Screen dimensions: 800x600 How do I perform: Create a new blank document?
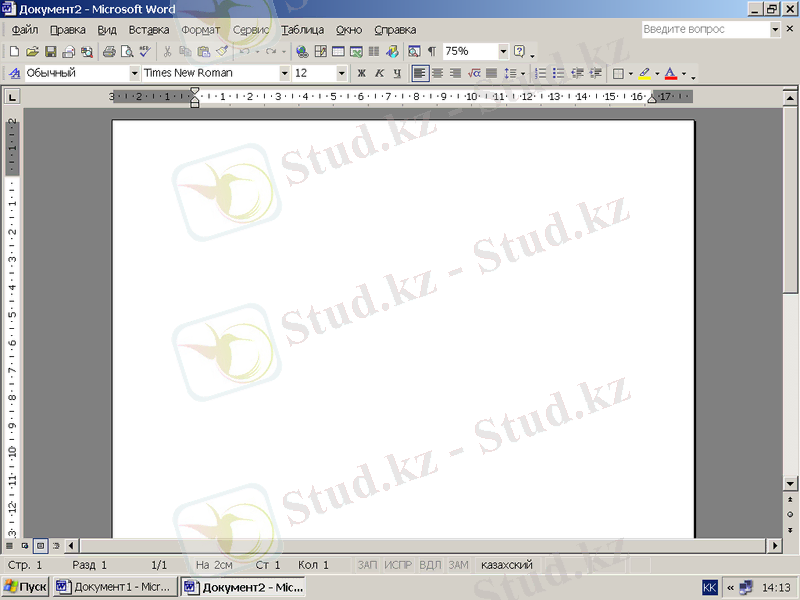pyautogui.click(x=14, y=52)
